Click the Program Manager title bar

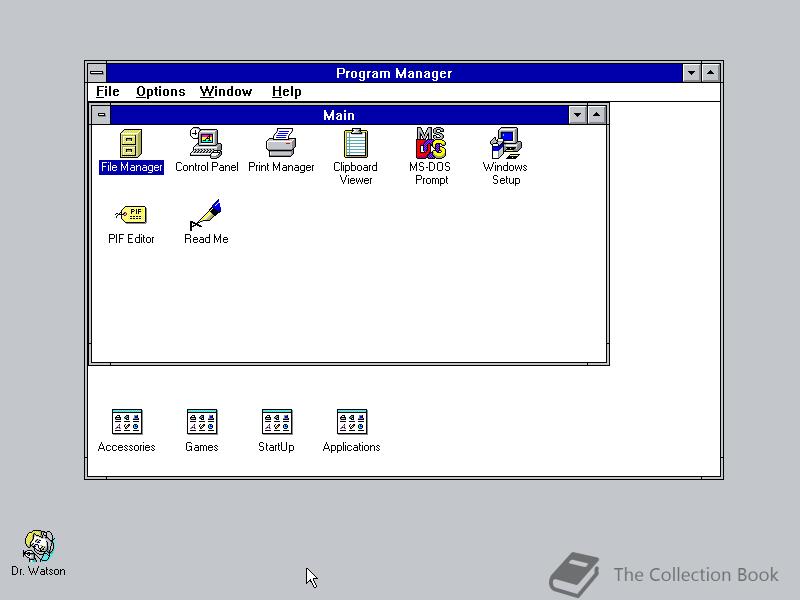pos(394,73)
